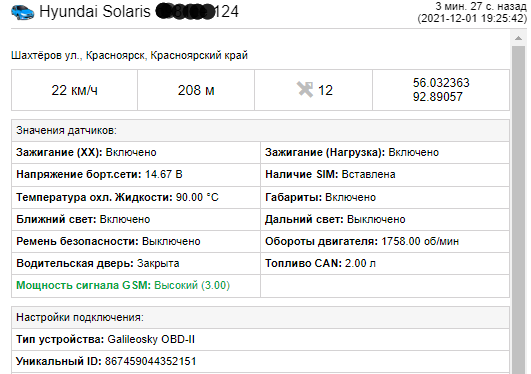Screen dimensions: 531x374
Task: Click the satellite count icon
Action: coord(305,90)
